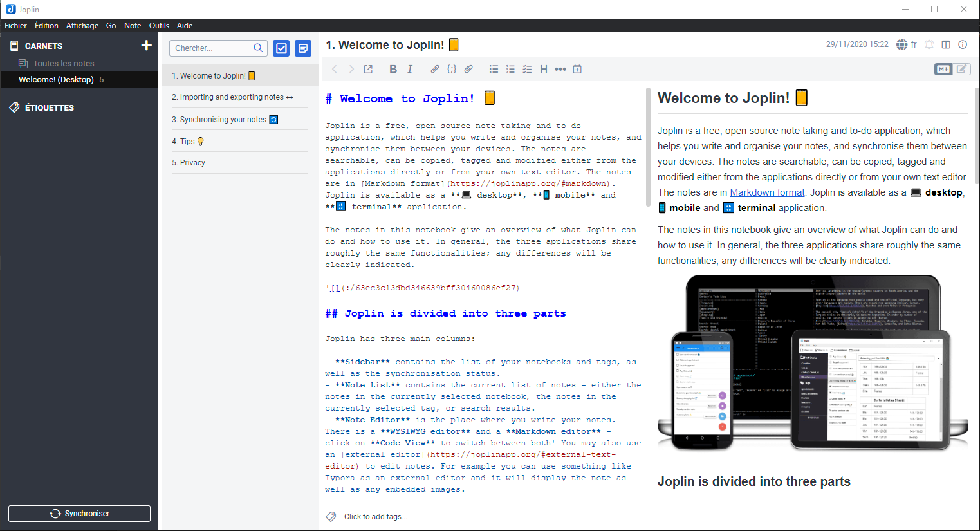Select Toutes les notes
980x531 pixels.
64,63
